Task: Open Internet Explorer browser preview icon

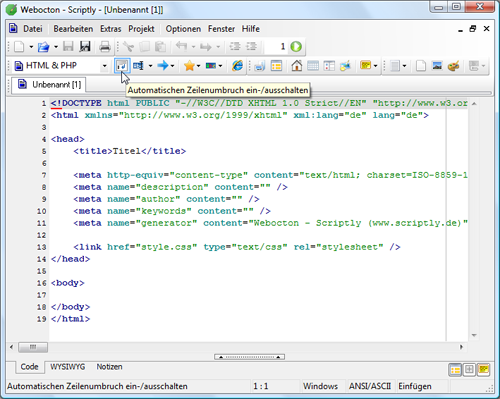Action: point(237,66)
